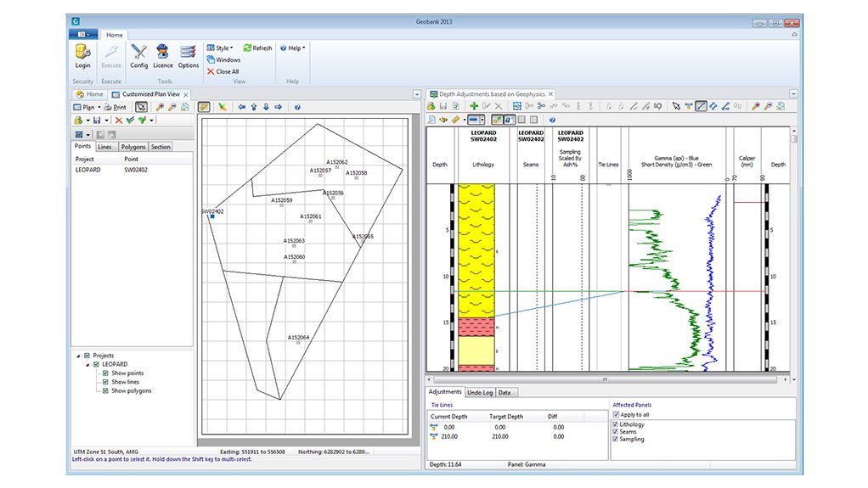This screenshot has height=488, width=868.
Task: Pan down with the blue down arrow
Action: pyautogui.click(x=267, y=107)
